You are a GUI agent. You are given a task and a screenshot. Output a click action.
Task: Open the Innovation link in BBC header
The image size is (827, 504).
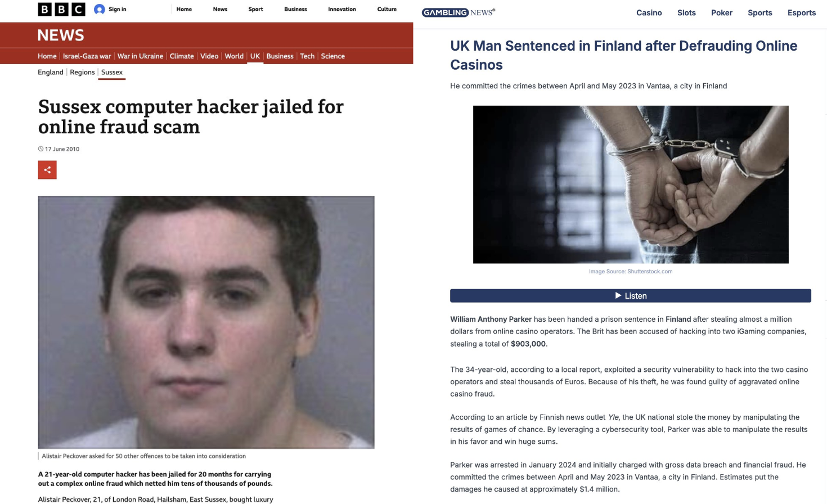(341, 9)
